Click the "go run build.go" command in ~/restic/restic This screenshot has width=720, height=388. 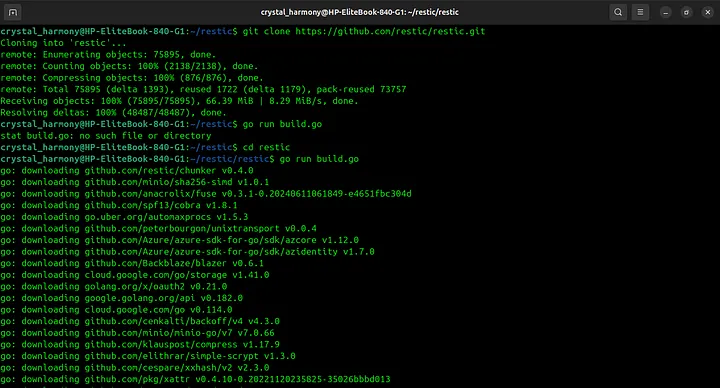pos(319,159)
